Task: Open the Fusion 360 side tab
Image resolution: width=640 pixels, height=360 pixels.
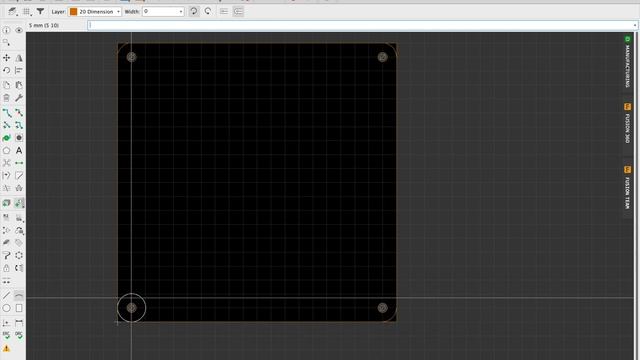Action: (x=627, y=124)
